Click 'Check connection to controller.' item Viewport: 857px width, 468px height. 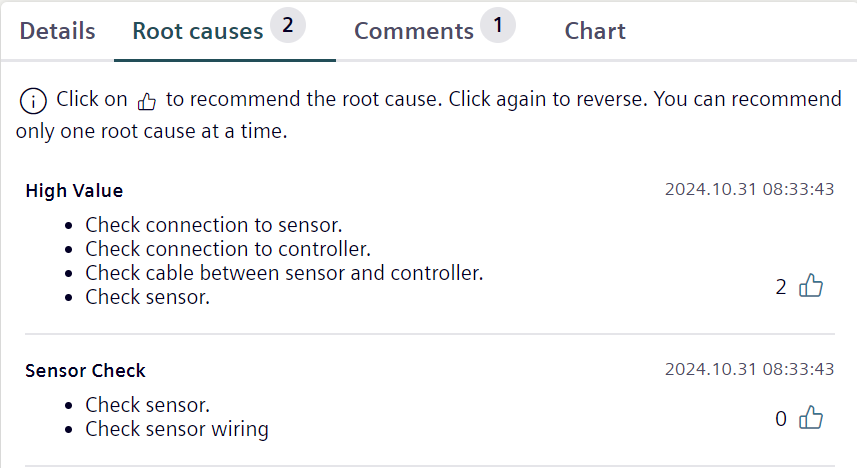click(228, 249)
